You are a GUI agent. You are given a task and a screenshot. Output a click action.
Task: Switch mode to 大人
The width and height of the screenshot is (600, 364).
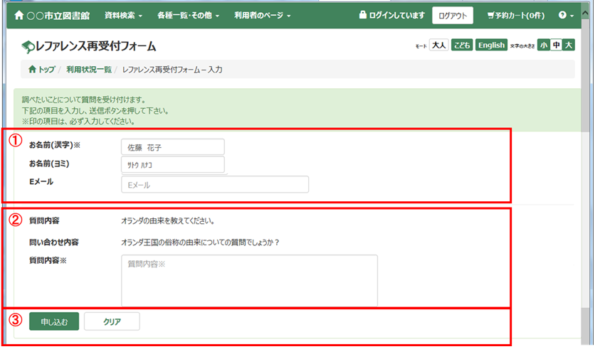click(438, 45)
